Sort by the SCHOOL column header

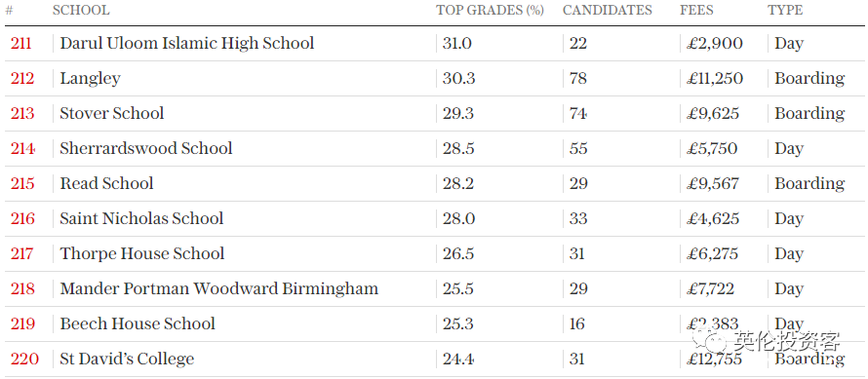coord(81,10)
